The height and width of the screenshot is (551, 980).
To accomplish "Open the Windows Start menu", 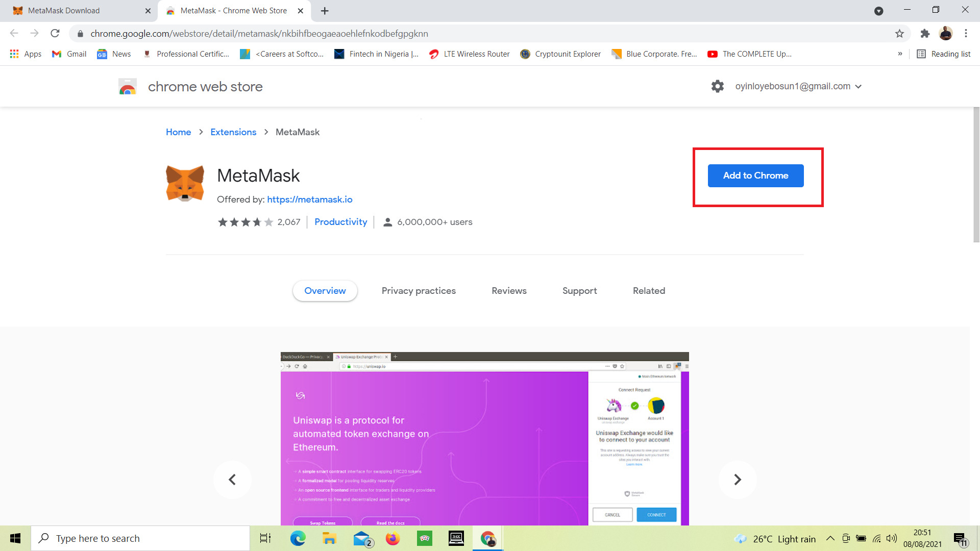I will [x=15, y=538].
